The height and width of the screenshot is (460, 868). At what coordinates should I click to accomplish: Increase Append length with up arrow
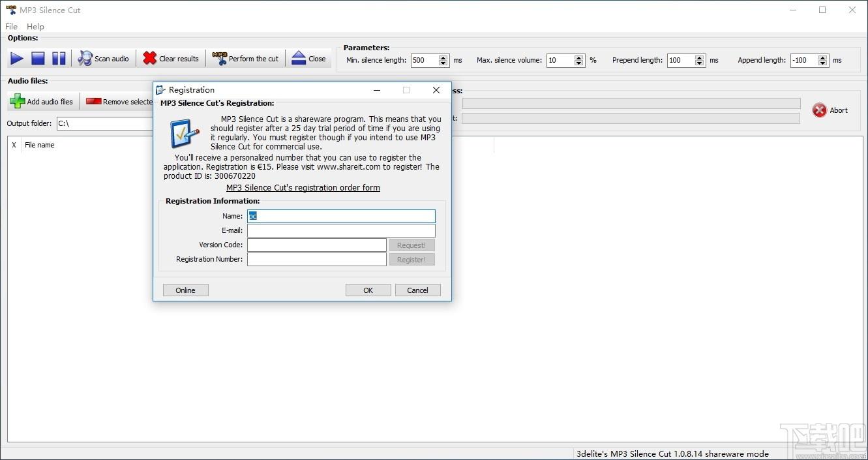tap(823, 57)
